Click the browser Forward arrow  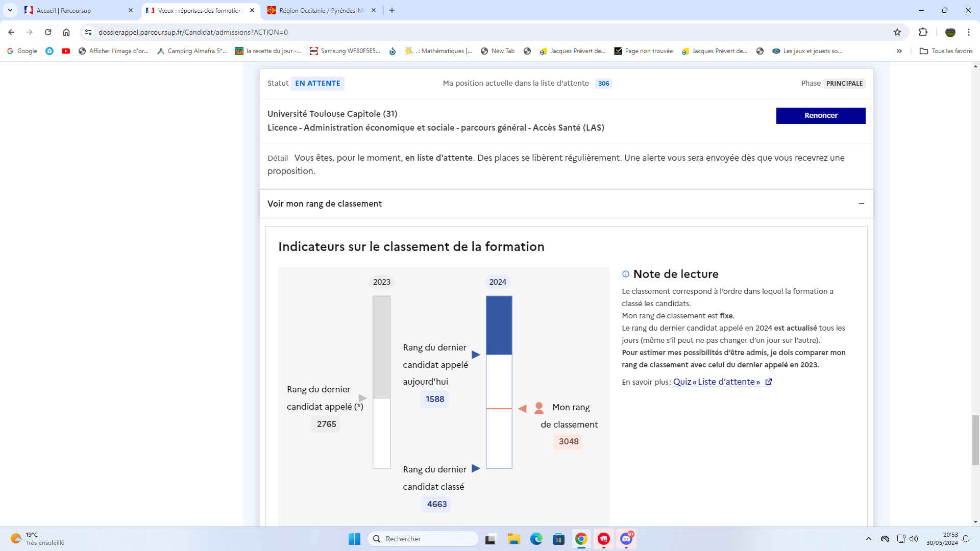tap(30, 32)
